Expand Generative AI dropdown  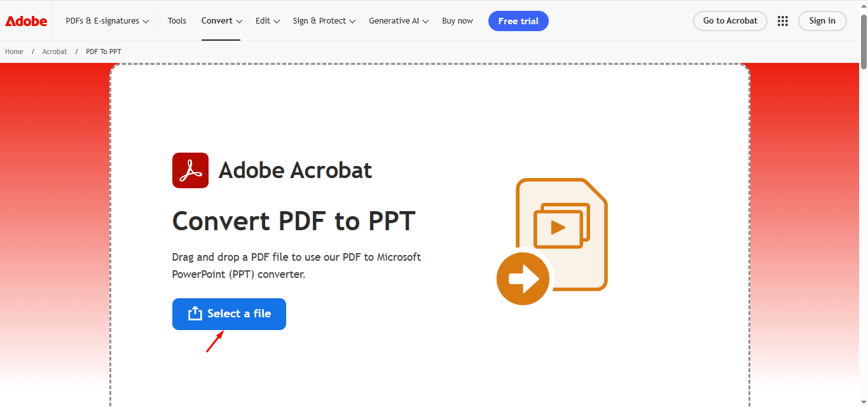(x=399, y=21)
